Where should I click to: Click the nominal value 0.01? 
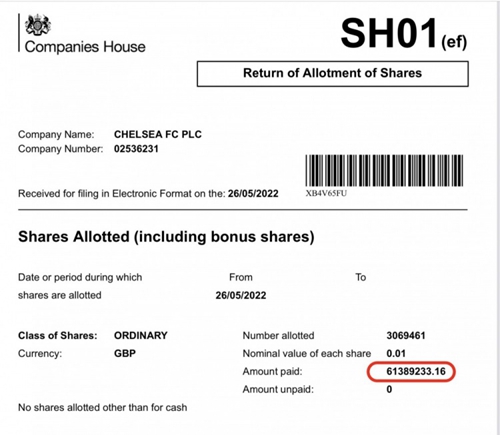(x=396, y=353)
